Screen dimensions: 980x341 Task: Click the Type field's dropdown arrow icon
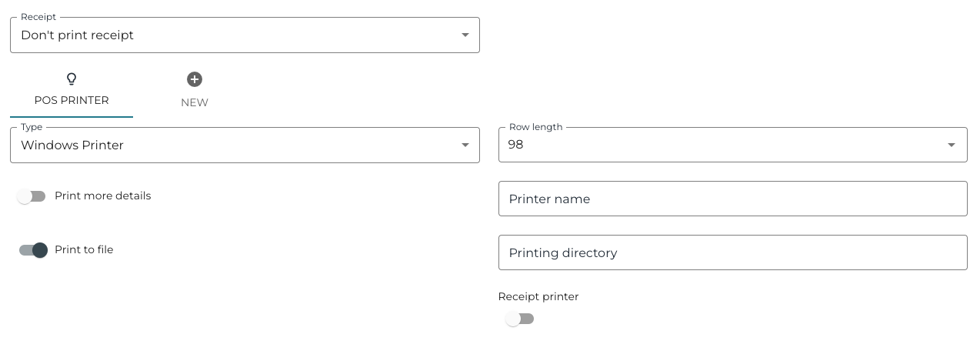coord(465,145)
